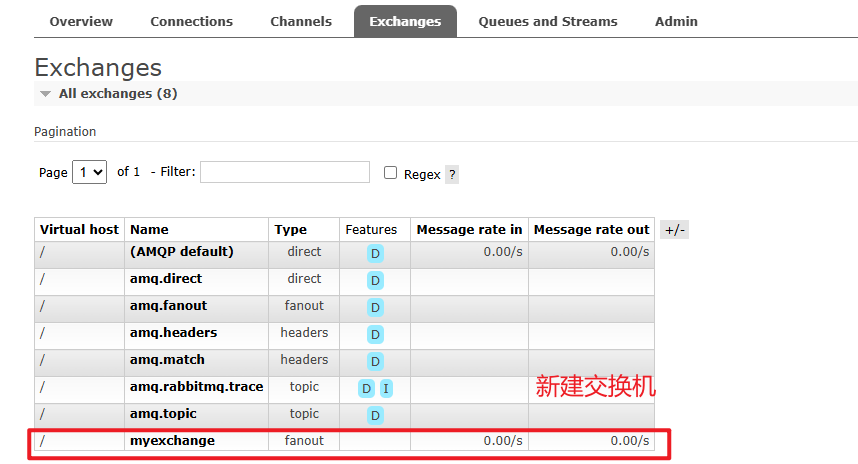Click message rate in value for (AMQP default)
This screenshot has width=858, height=464.
[503, 252]
